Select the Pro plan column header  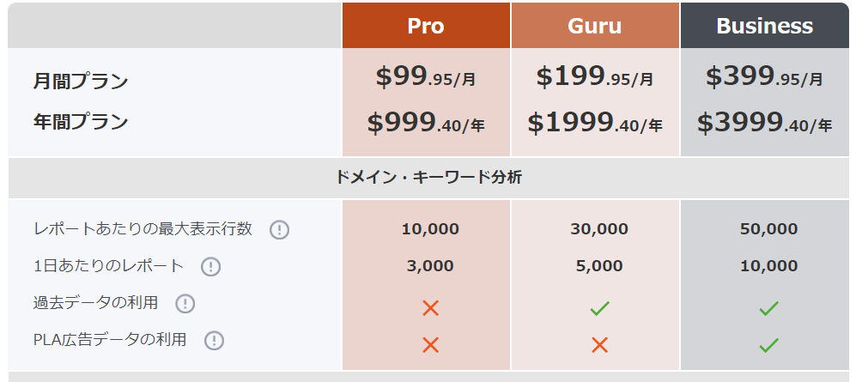coord(426,26)
